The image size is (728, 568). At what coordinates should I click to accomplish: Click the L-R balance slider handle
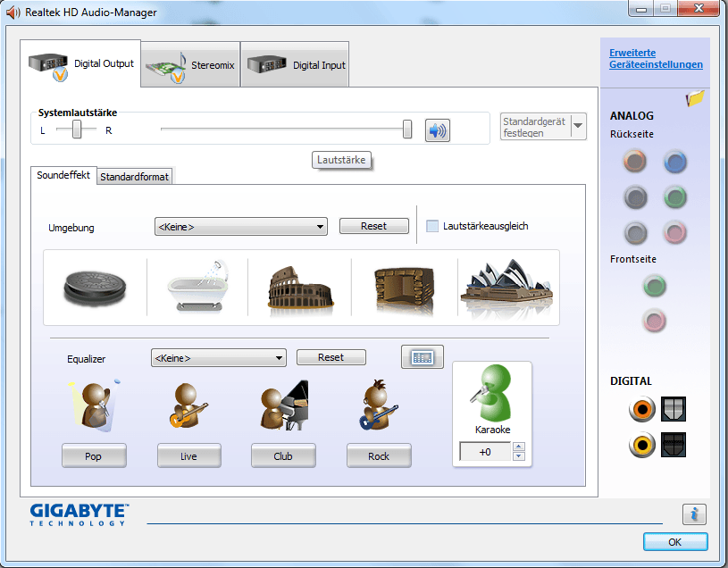click(77, 129)
